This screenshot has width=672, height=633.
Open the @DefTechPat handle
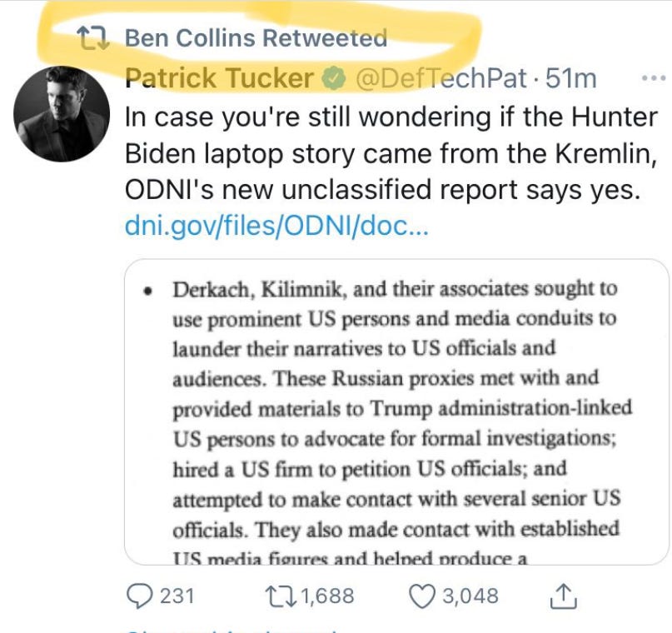point(441,79)
